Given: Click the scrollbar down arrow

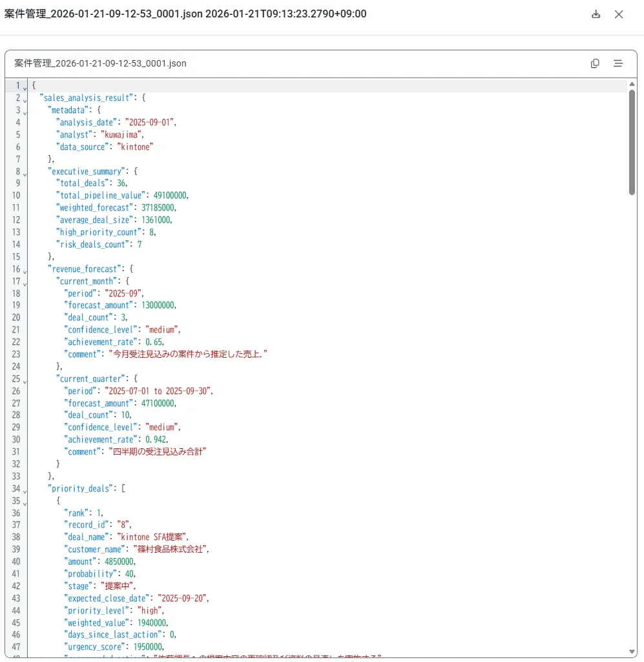Looking at the screenshot, I should pos(632,652).
